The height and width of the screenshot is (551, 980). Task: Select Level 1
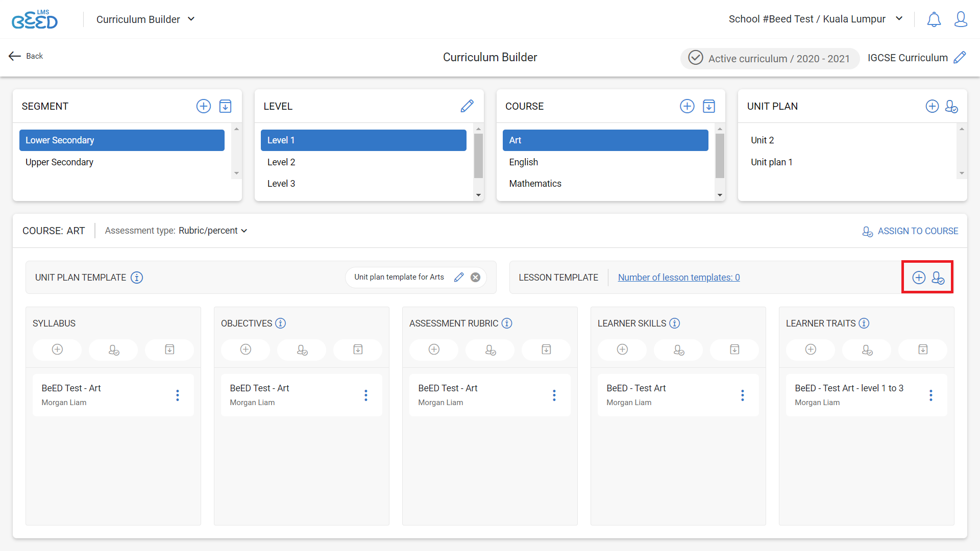click(363, 140)
